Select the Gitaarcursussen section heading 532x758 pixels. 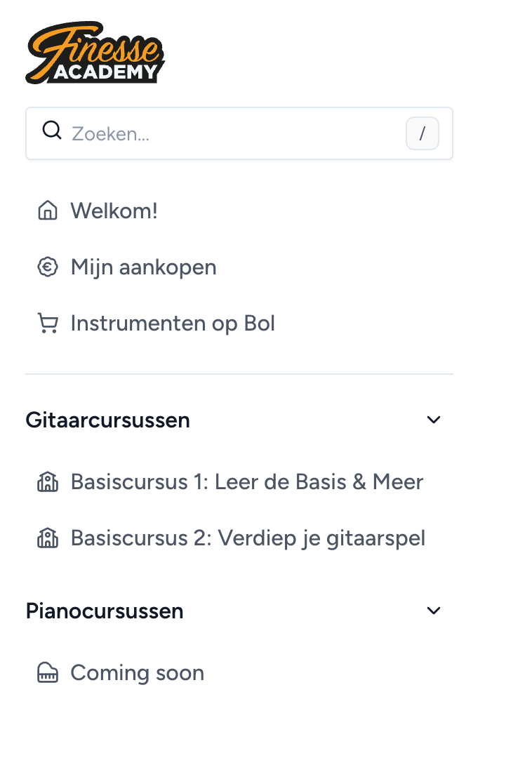(x=107, y=419)
